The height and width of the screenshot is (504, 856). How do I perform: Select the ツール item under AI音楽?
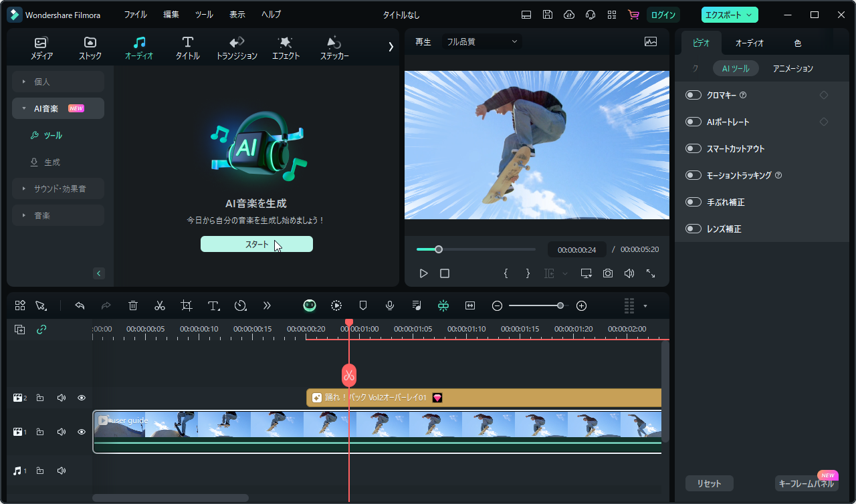(52, 135)
